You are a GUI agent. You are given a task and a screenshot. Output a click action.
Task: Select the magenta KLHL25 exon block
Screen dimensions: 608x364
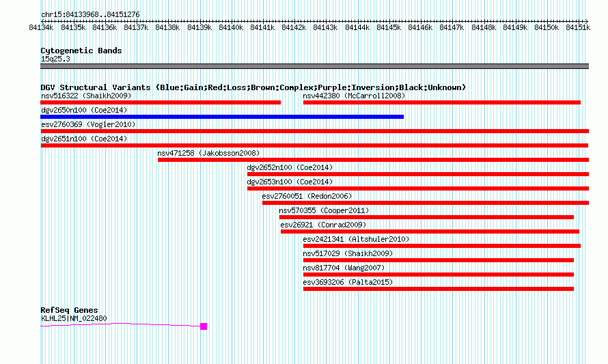(204, 326)
